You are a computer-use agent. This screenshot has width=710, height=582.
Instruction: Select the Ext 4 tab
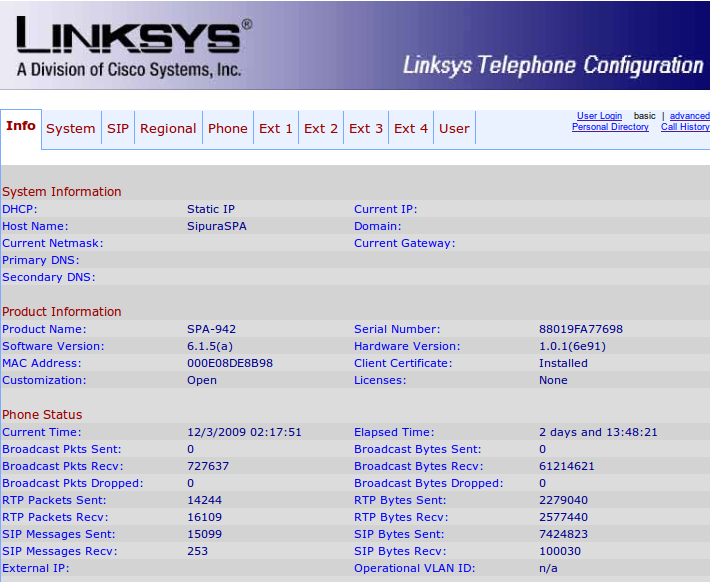[411, 129]
